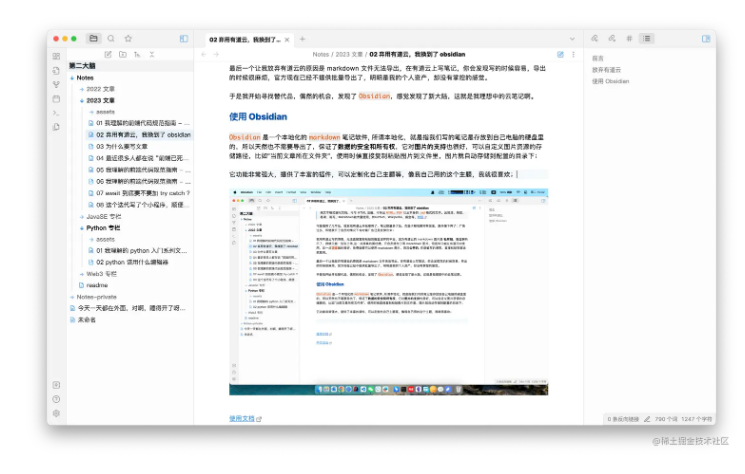Open the file explorer panel icon
The height and width of the screenshot is (474, 745).
click(94, 38)
